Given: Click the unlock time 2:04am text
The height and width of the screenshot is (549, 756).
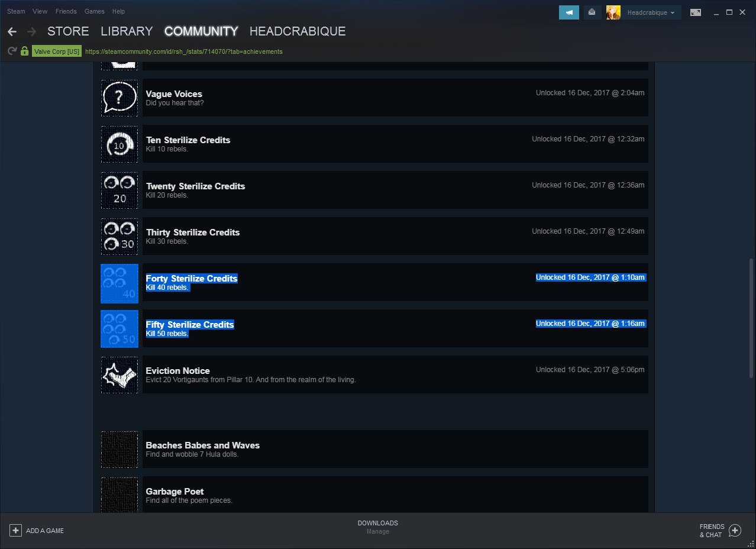Looking at the screenshot, I should coord(590,93).
